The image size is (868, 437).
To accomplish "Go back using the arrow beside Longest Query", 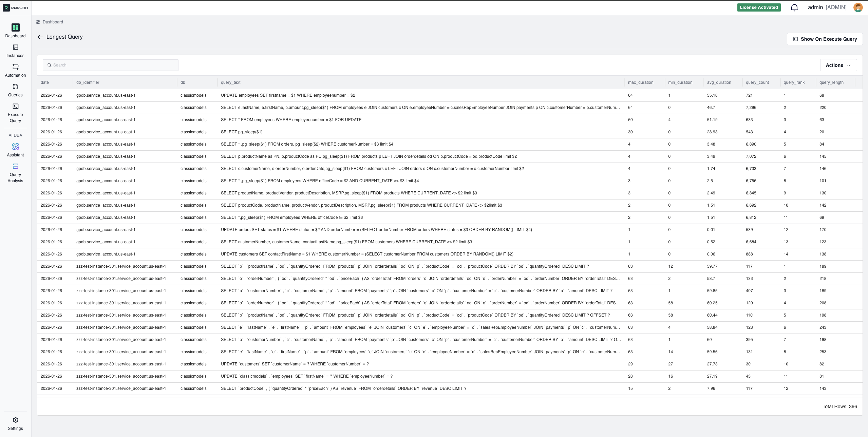I will [40, 37].
